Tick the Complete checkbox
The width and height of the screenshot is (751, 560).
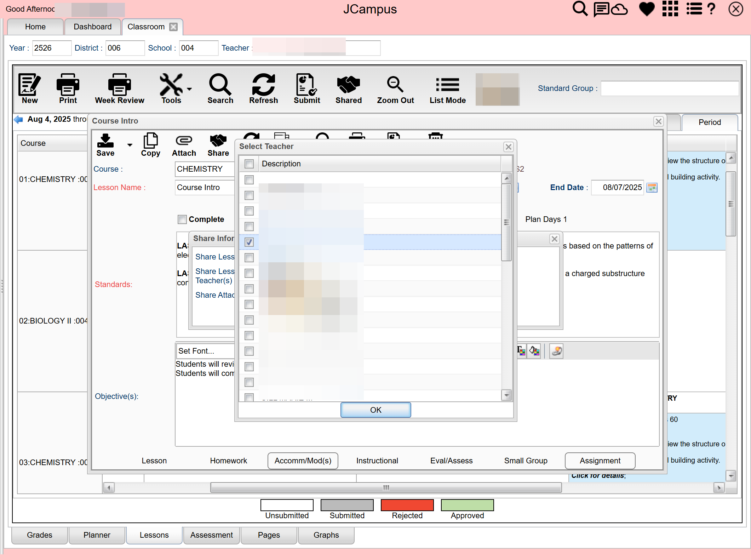(182, 219)
